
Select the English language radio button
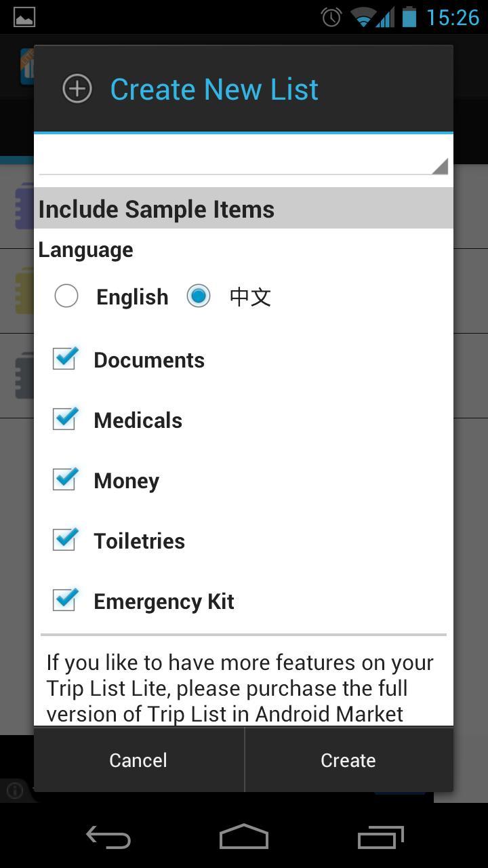66,296
